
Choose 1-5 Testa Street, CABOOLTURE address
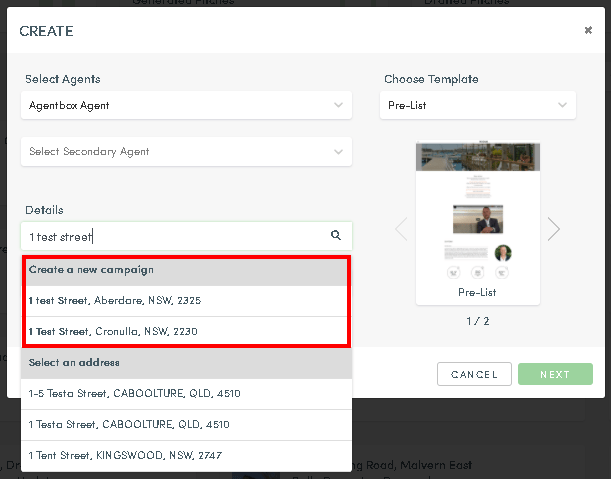click(186, 393)
